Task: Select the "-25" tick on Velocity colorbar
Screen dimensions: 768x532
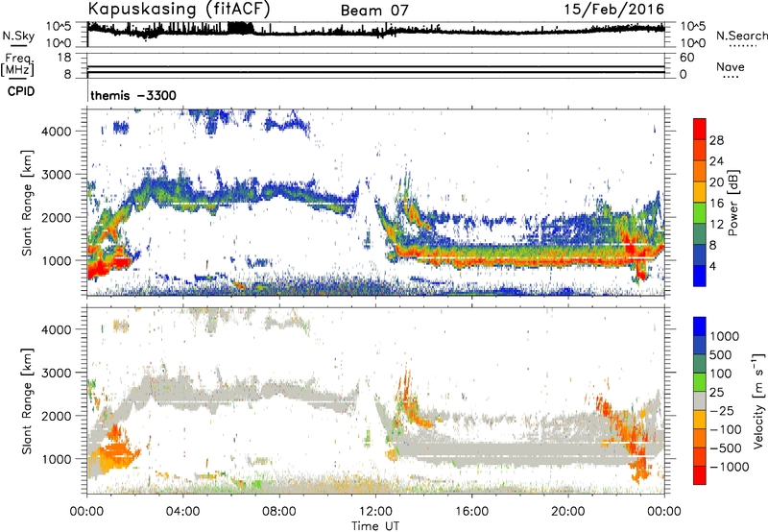Action: point(722,411)
